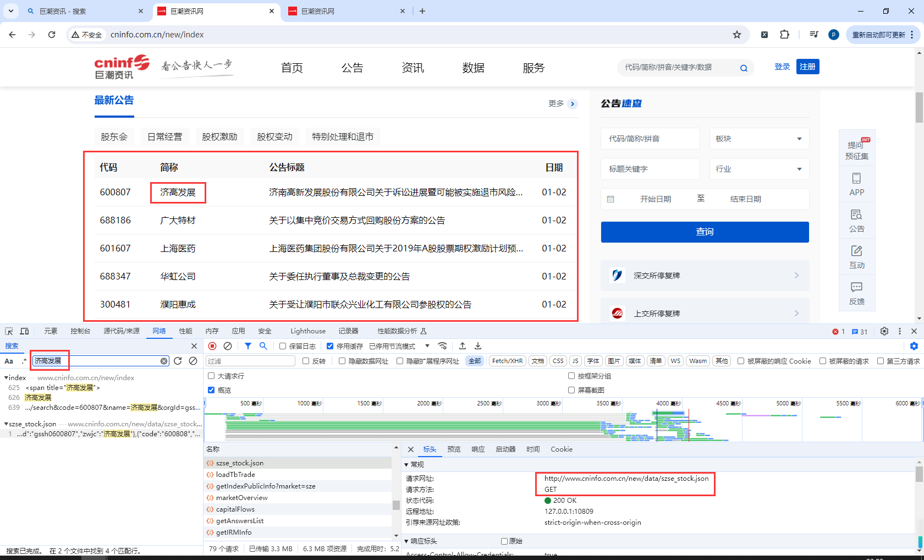Open the 反馈 feedback sidebar icon
Image resolution: width=924 pixels, height=560 pixels.
(x=856, y=293)
